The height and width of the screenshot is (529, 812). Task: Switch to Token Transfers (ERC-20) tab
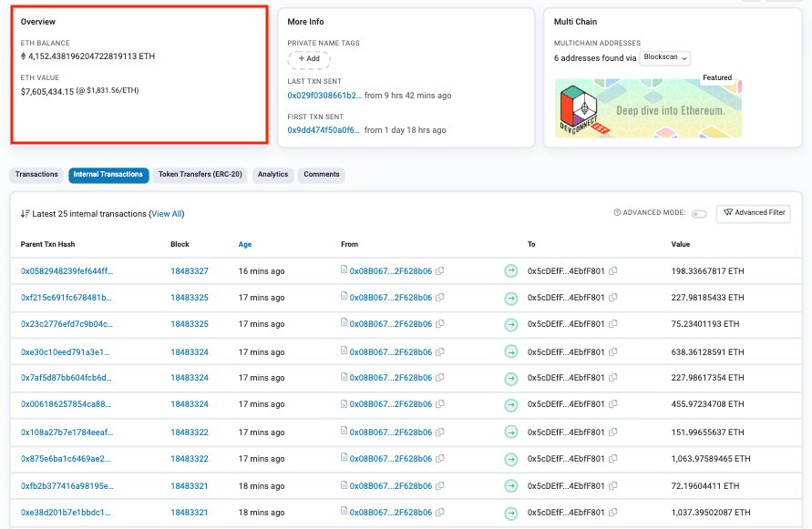[x=200, y=175]
